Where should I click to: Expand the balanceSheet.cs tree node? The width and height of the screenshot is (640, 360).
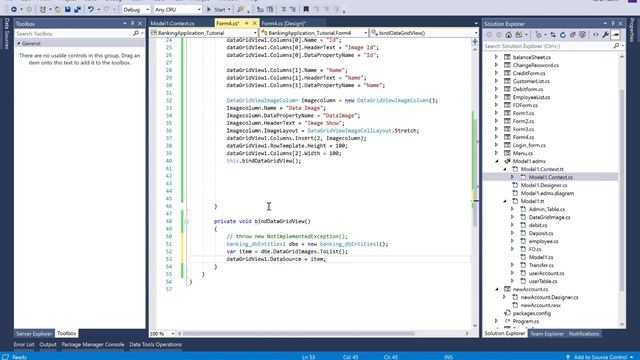click(497, 57)
